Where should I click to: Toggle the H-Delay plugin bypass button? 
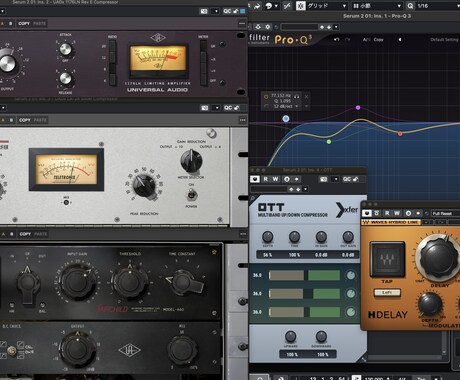coord(367,213)
